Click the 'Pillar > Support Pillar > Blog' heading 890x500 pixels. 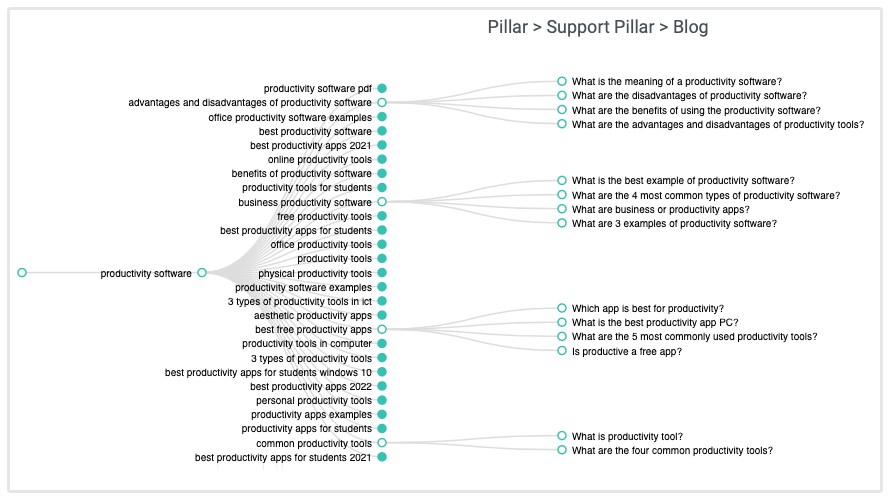coord(597,27)
